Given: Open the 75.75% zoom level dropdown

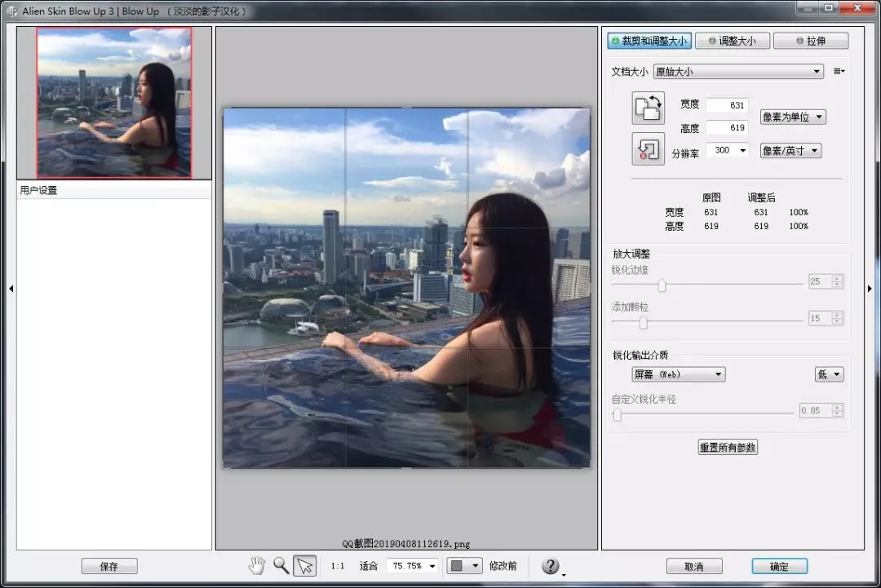Looking at the screenshot, I should point(414,565).
